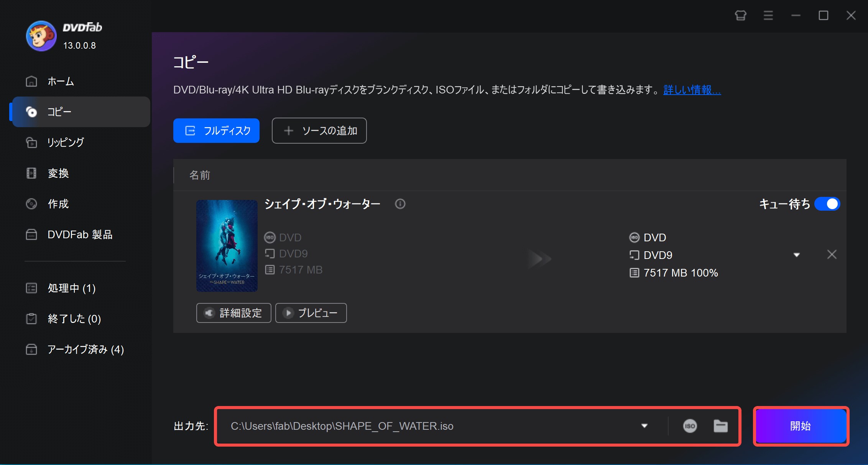
Task: Open 作成 module
Action: (x=81, y=204)
